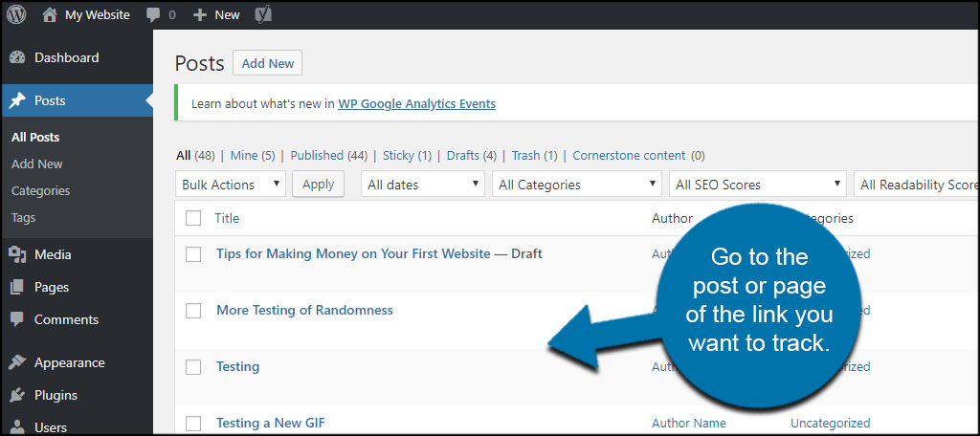Expand the Bulk Actions dropdown
Image resolution: width=980 pixels, height=436 pixels.
point(231,185)
